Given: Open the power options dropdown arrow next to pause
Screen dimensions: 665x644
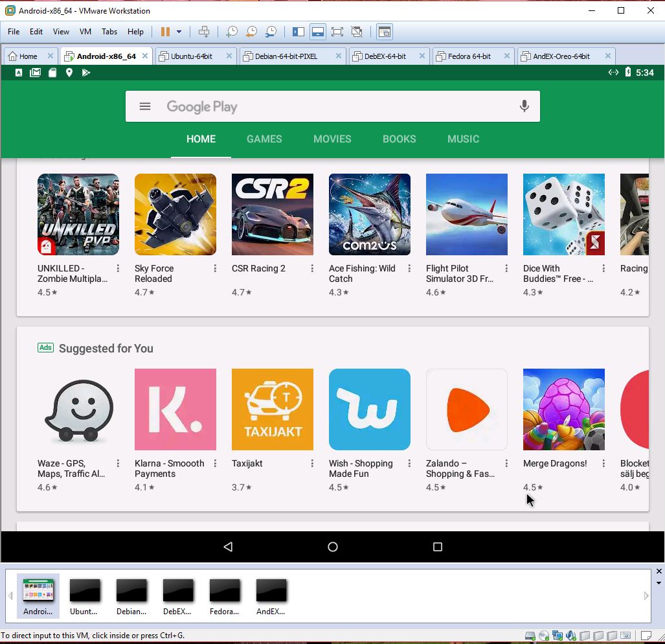Looking at the screenshot, I should pyautogui.click(x=179, y=32).
